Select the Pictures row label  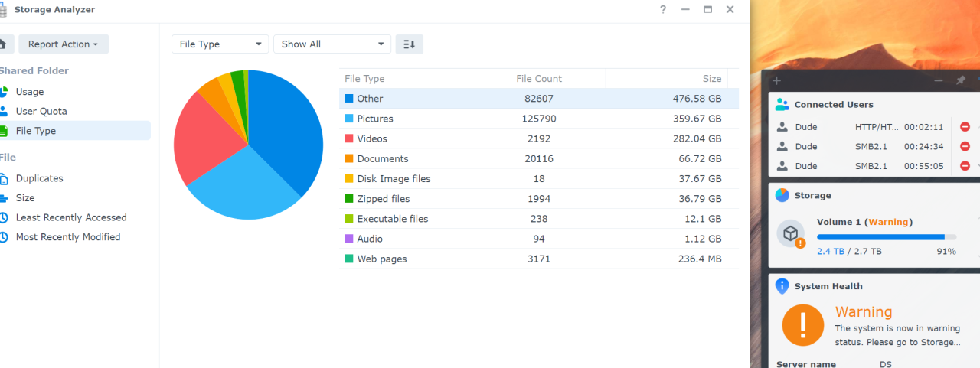tap(375, 119)
